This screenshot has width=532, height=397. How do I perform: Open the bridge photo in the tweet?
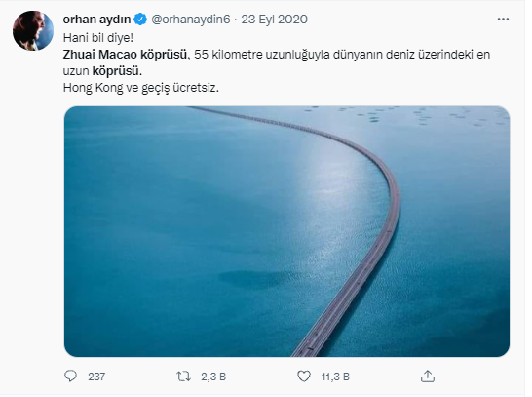(286, 231)
